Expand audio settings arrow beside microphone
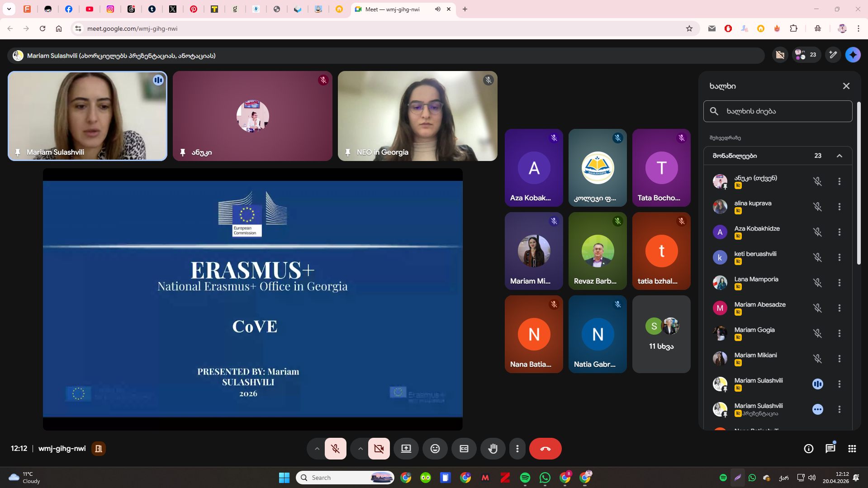This screenshot has height=488, width=868. (317, 449)
